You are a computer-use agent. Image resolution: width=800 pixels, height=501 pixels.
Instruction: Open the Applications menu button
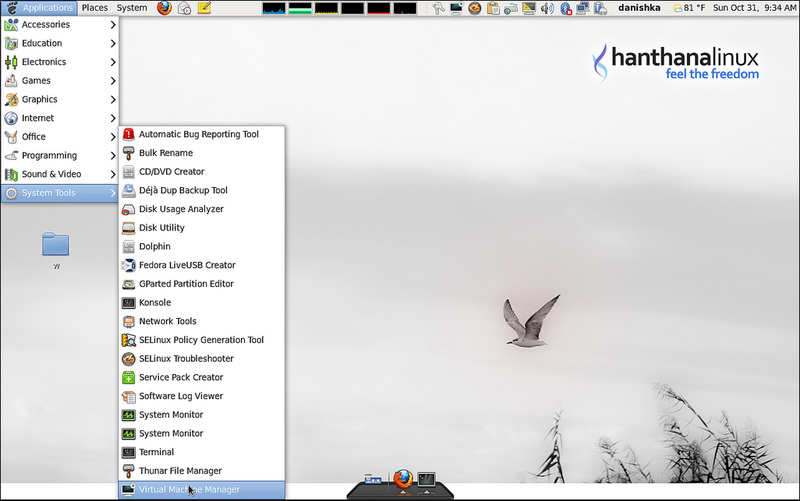click(39, 8)
